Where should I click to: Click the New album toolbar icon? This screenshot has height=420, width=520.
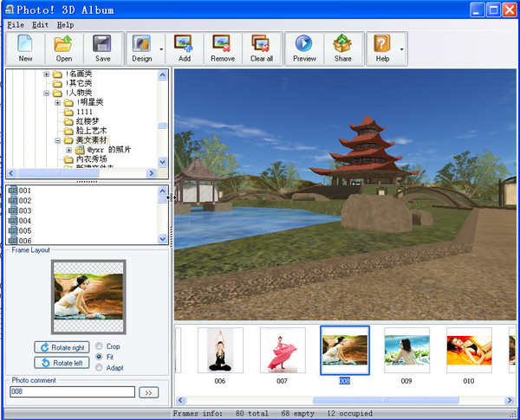tap(25, 43)
